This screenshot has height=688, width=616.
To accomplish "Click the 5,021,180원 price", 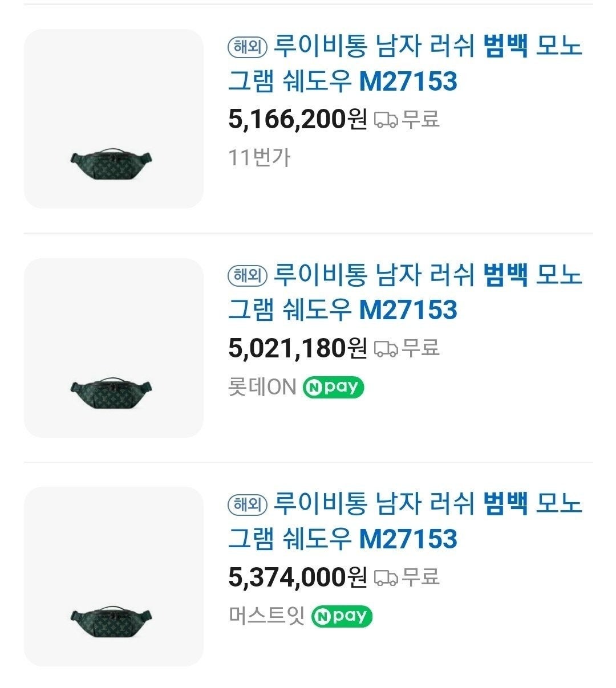I will 297,348.
